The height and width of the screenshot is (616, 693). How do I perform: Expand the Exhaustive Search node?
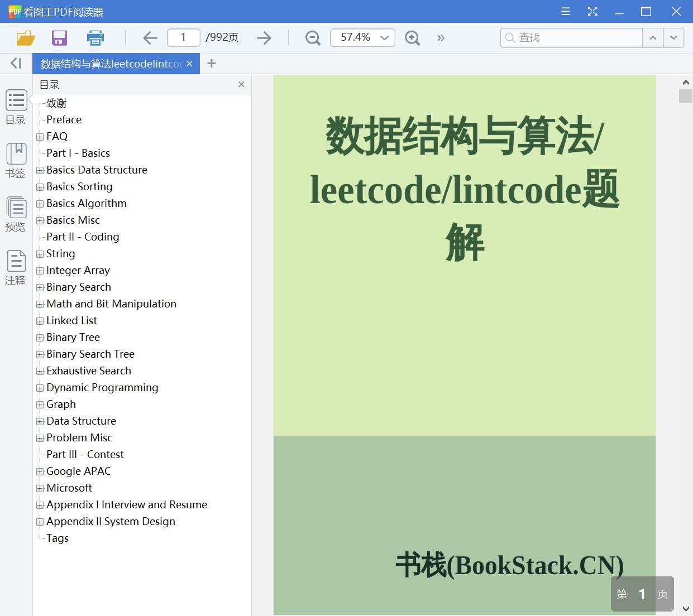40,371
